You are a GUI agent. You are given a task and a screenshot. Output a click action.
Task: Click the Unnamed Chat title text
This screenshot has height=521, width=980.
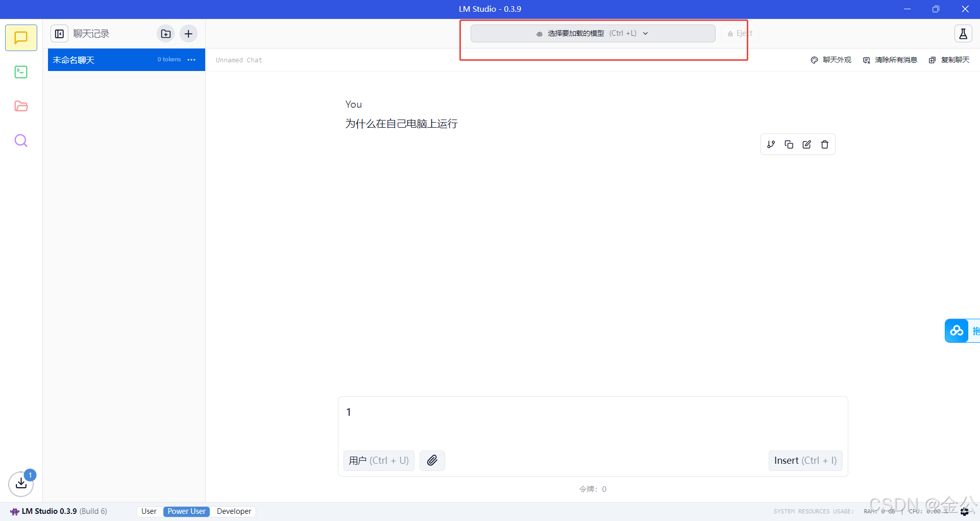(239, 60)
